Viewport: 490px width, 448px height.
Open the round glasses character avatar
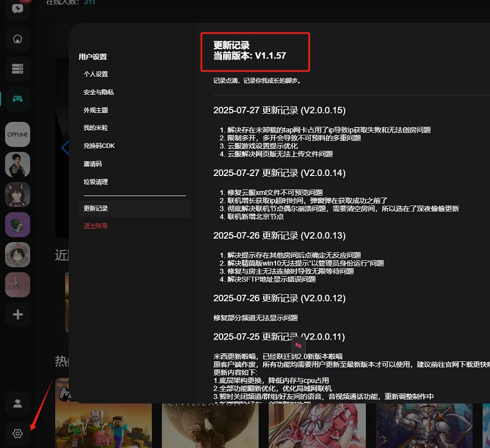tap(17, 255)
